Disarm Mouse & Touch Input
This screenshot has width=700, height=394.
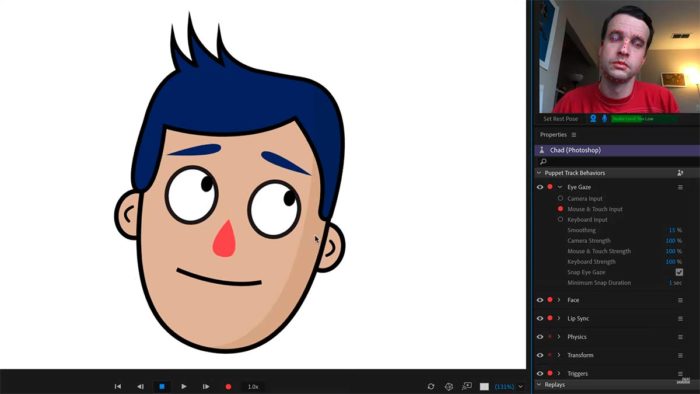560,208
